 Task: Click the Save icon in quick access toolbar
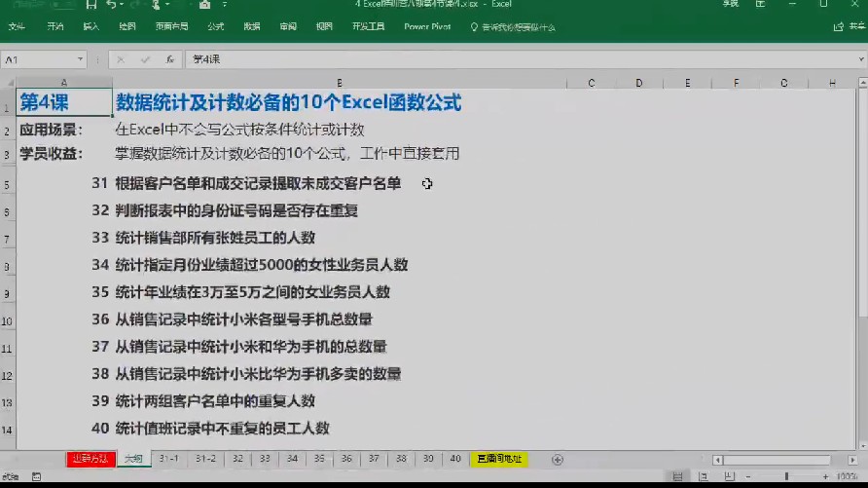point(91,5)
